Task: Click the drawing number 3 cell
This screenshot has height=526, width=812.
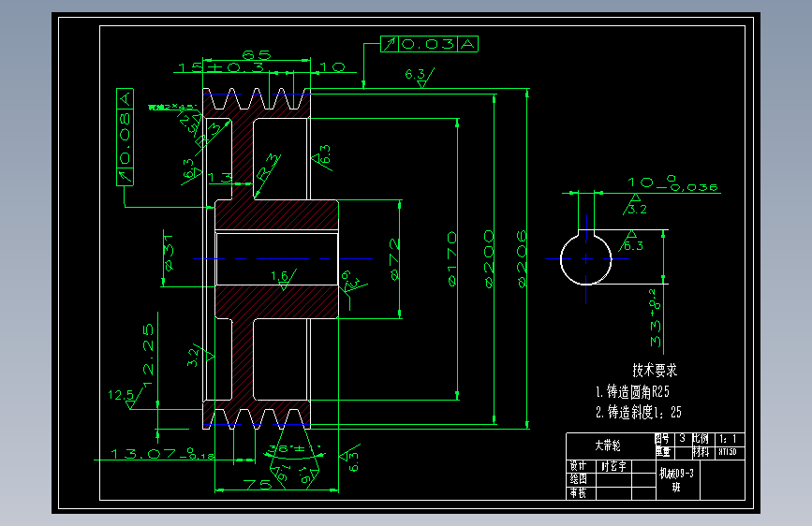Action: tap(683, 439)
